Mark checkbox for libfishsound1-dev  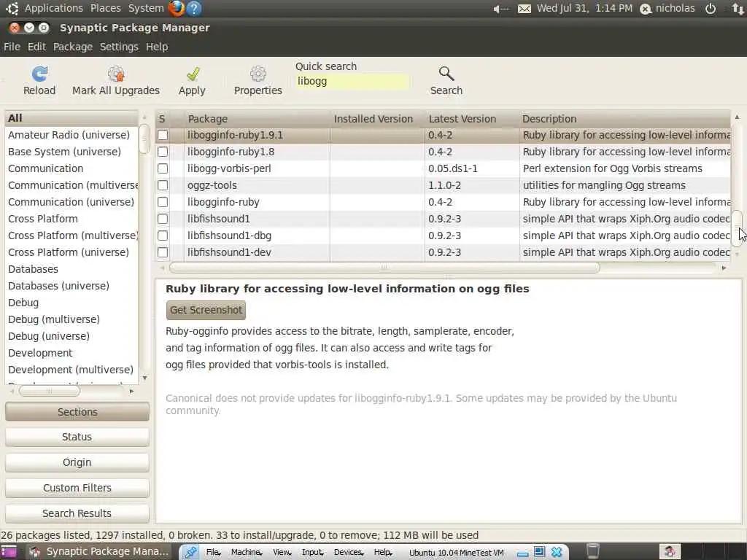click(x=163, y=252)
